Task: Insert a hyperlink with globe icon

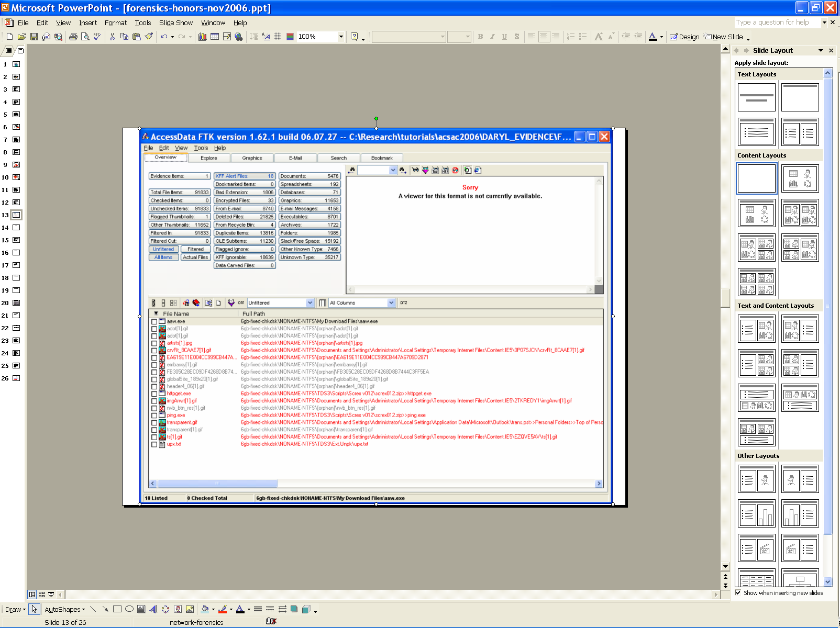Action: [x=239, y=37]
